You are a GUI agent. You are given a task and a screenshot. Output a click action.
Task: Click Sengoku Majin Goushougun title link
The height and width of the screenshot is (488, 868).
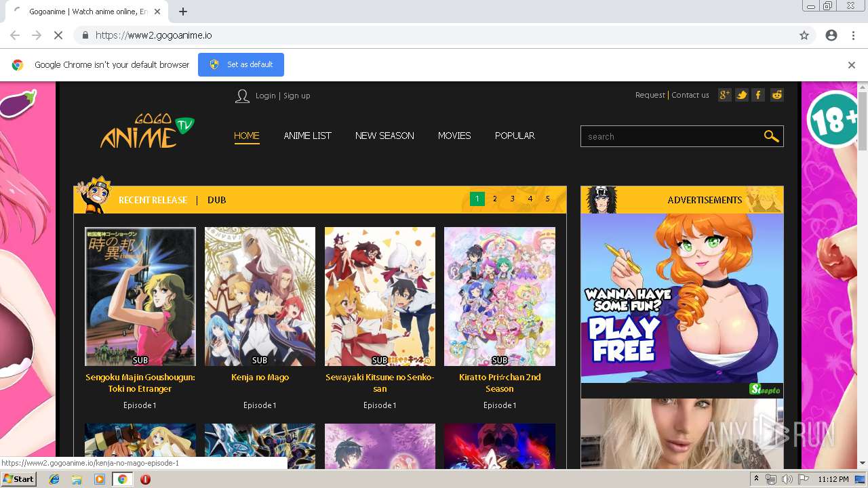140,383
